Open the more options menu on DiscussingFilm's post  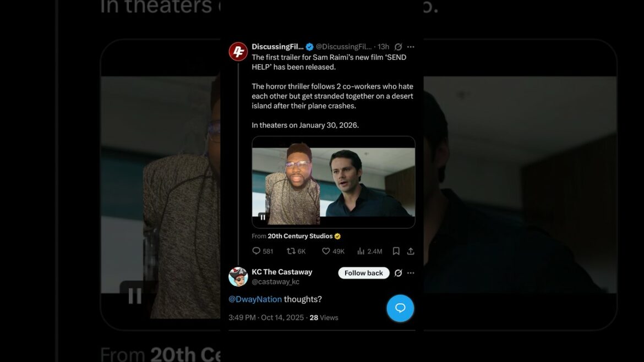click(411, 47)
